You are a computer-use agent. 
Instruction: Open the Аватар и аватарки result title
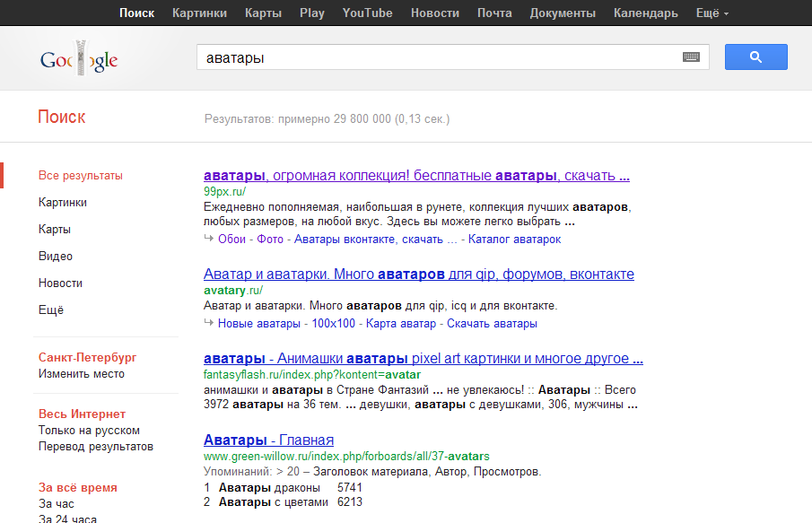pyautogui.click(x=418, y=274)
